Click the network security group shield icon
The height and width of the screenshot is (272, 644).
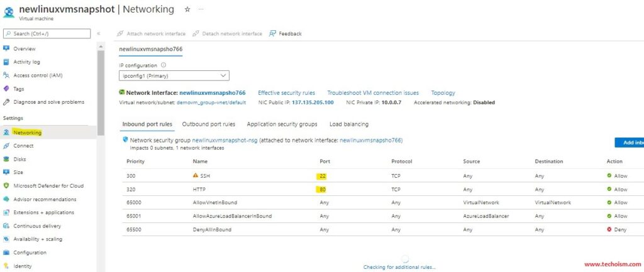[x=125, y=139]
